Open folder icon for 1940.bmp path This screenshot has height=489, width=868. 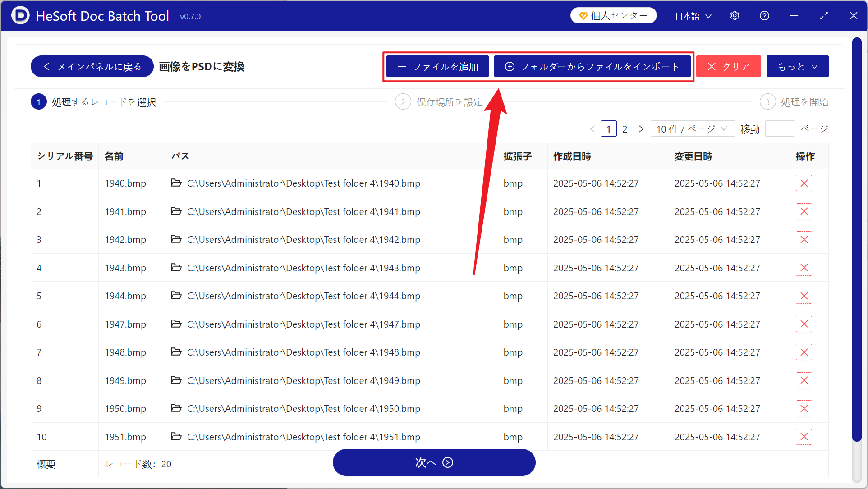coord(176,183)
